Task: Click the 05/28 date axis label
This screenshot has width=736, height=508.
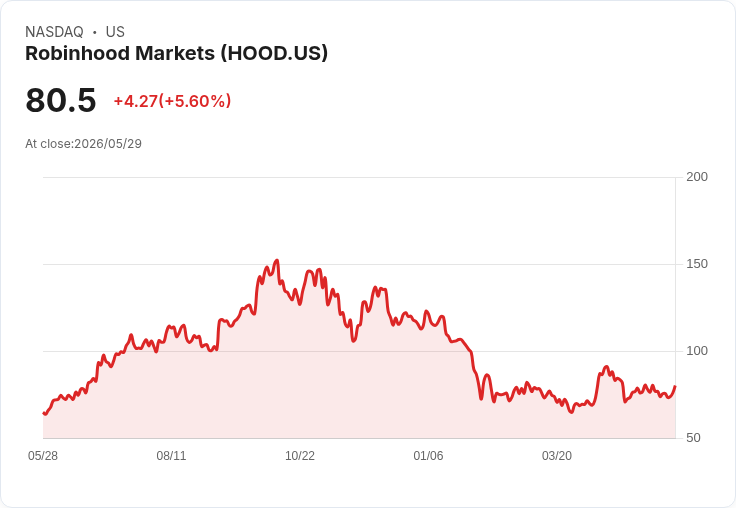Action: click(43, 456)
